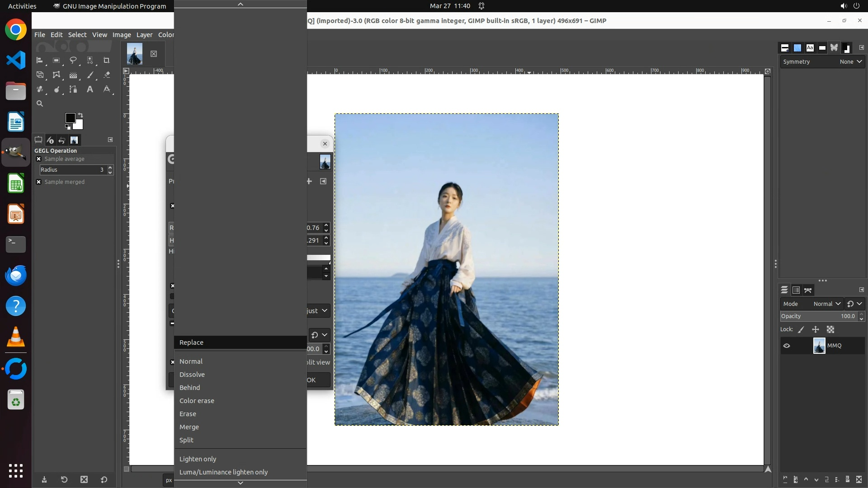
Task: Open Google Chrome from the dock
Action: click(16, 30)
